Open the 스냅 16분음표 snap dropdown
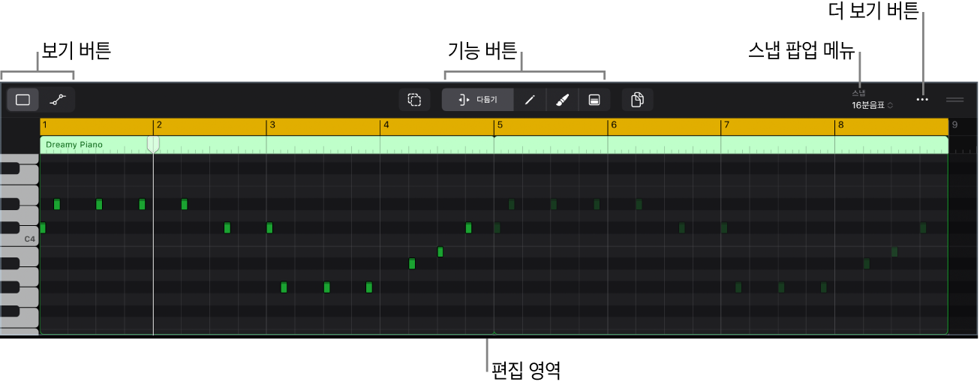This screenshot has width=980, height=385. 872,105
